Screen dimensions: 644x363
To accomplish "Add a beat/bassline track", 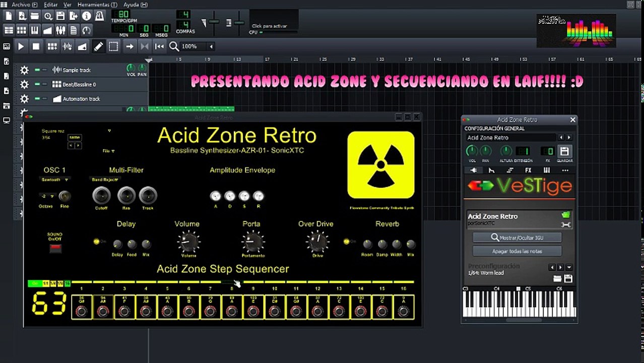I will click(x=52, y=46).
